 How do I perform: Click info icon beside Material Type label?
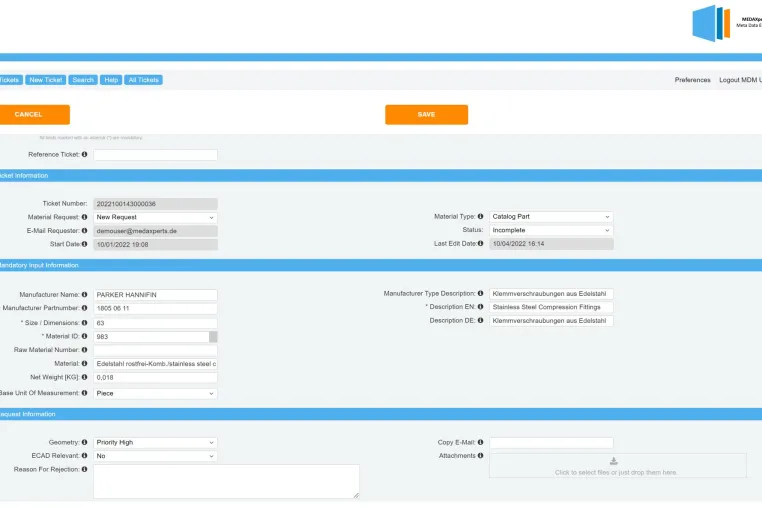(x=480, y=216)
